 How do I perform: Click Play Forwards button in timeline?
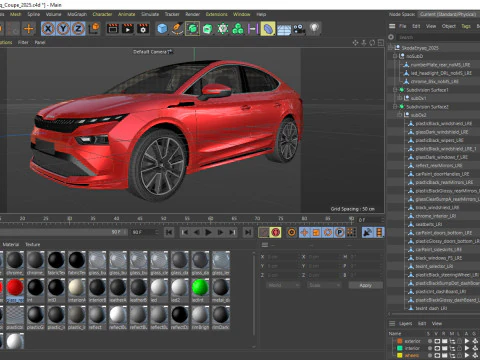208,232
